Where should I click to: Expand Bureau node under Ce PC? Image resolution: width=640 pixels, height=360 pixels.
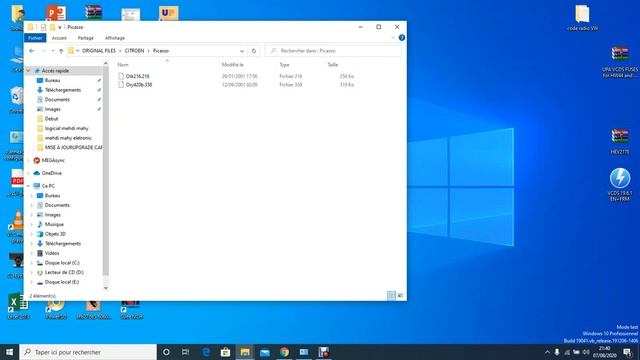pos(32,196)
